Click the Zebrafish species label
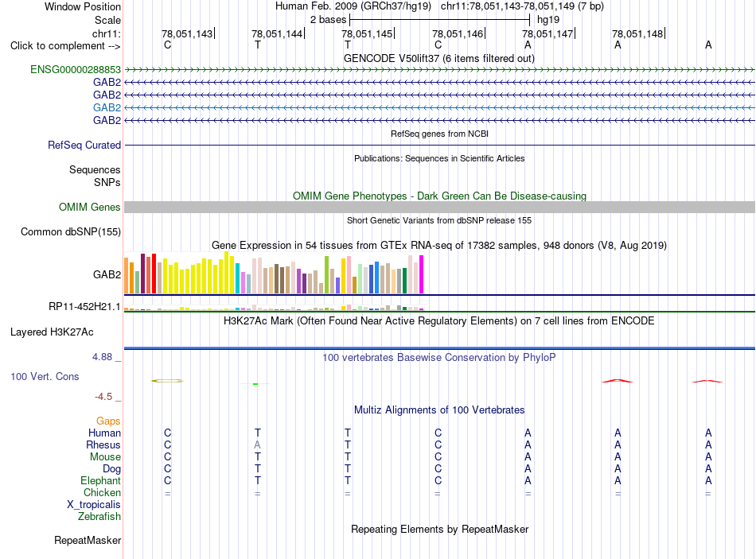 pos(99,516)
